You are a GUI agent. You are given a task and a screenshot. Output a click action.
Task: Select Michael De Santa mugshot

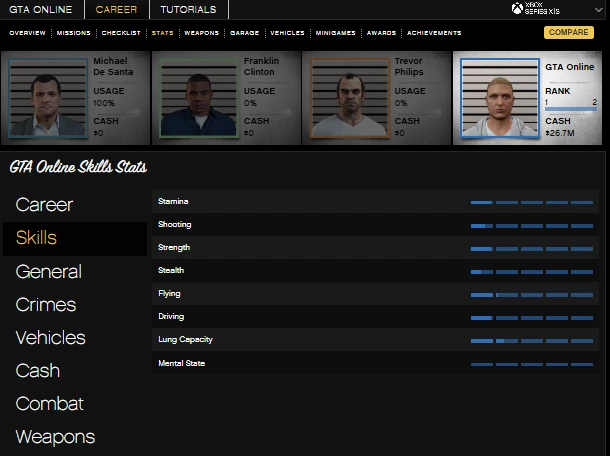pos(48,98)
